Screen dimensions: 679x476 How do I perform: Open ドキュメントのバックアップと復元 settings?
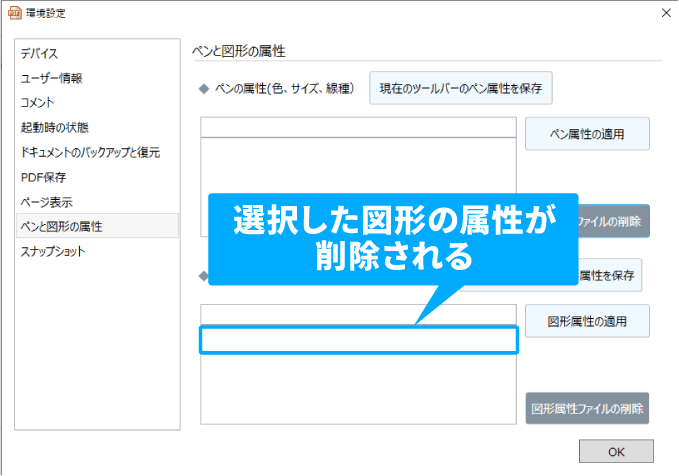tap(90, 153)
